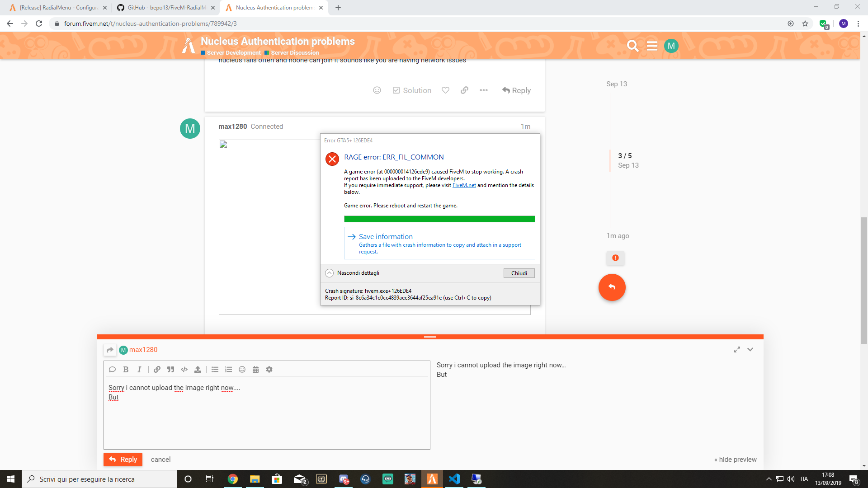
Task: Click the green shield extension icon
Action: tap(824, 24)
